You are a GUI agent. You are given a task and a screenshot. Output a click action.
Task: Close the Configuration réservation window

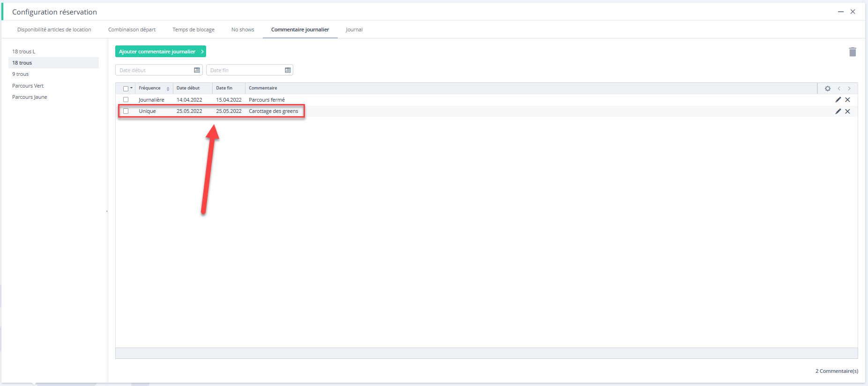(853, 12)
